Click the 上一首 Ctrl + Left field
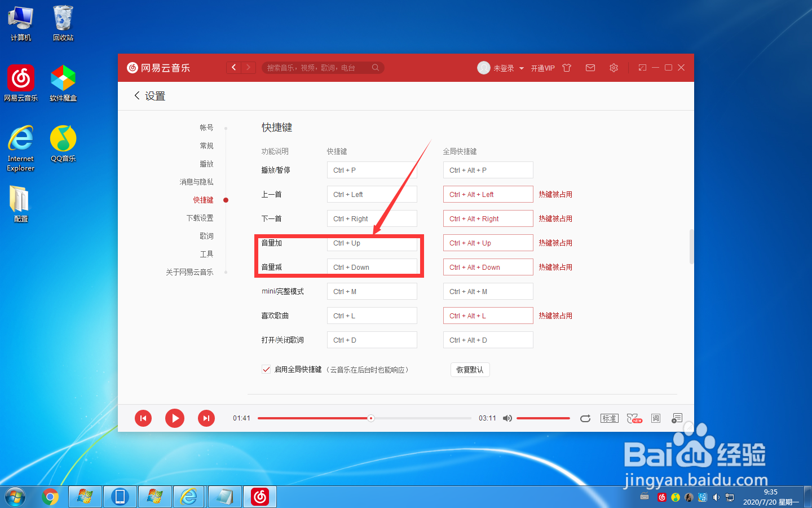812x508 pixels. (x=372, y=194)
